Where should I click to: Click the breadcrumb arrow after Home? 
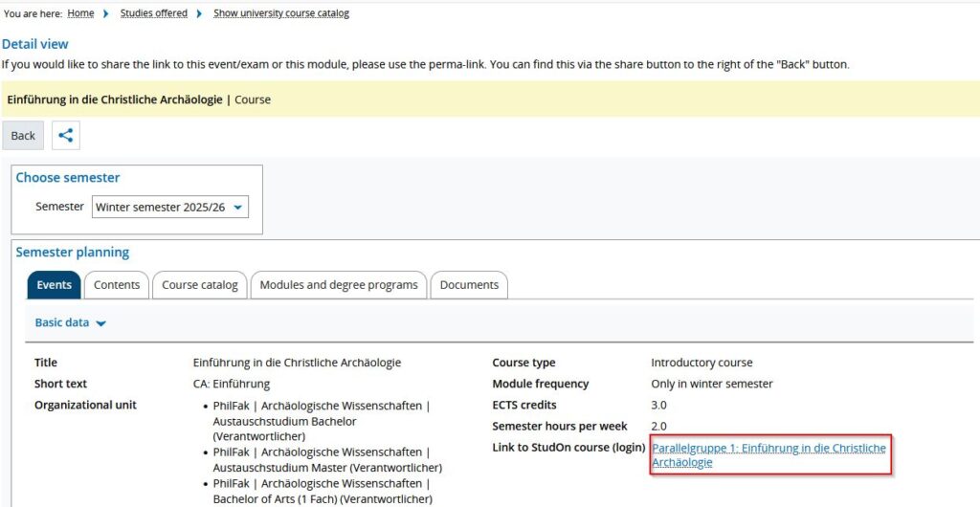(106, 13)
